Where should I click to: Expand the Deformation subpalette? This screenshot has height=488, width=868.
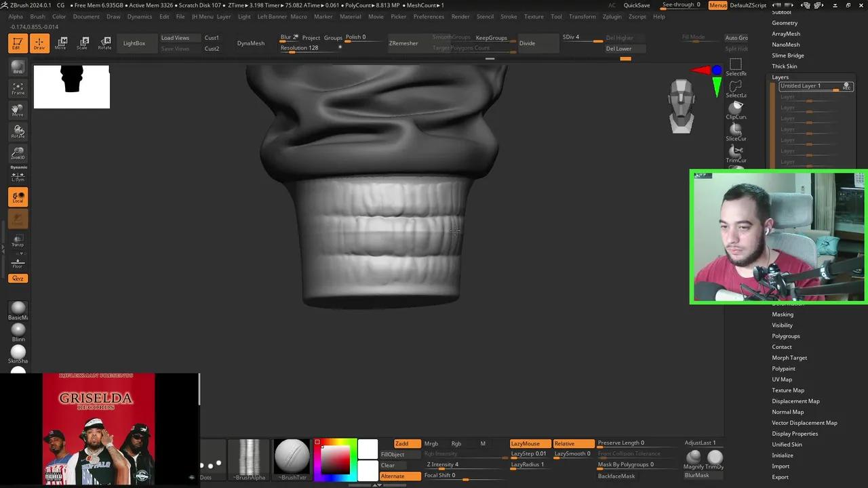[788, 304]
